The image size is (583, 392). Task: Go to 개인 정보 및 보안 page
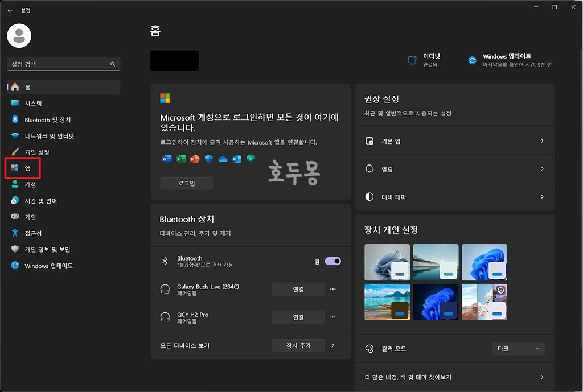point(64,249)
